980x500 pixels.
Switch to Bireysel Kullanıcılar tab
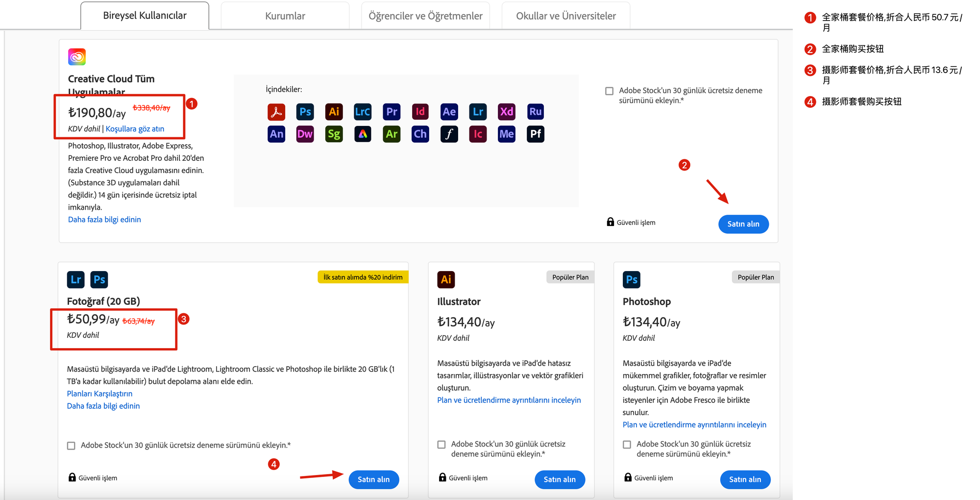click(145, 16)
